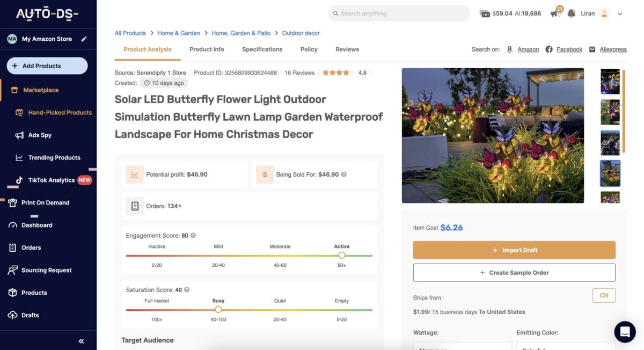
Task: Open TikTok Analytics
Action: [x=52, y=180]
